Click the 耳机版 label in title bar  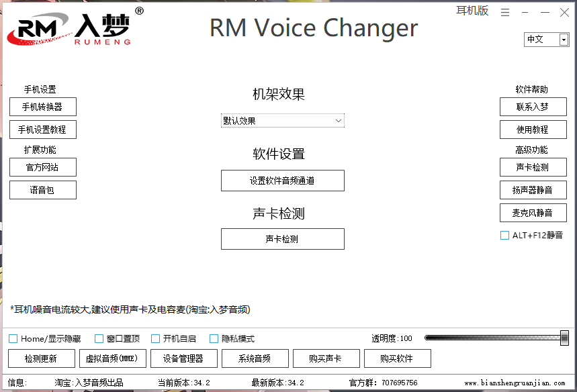click(x=472, y=10)
